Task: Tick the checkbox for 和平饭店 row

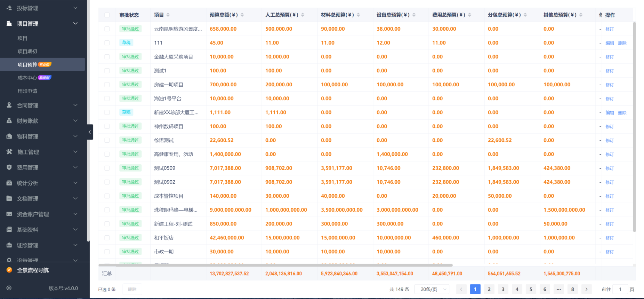Action: pyautogui.click(x=107, y=238)
